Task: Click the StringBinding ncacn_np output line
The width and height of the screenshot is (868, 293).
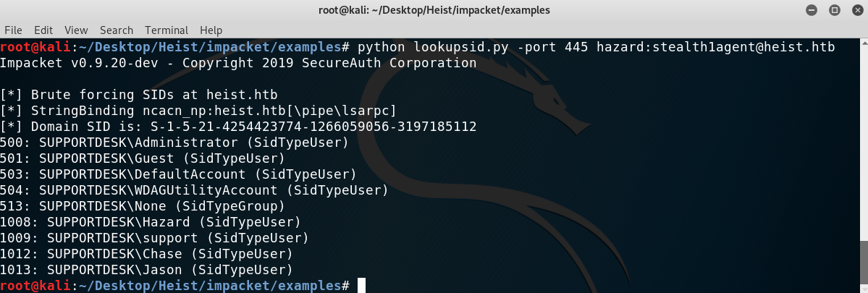Action: [x=198, y=111]
